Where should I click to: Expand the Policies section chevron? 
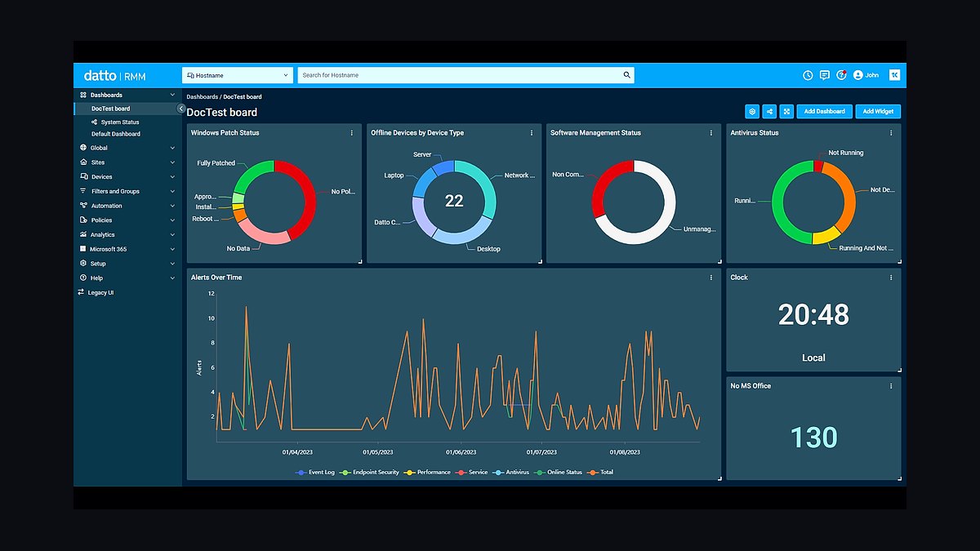172,220
